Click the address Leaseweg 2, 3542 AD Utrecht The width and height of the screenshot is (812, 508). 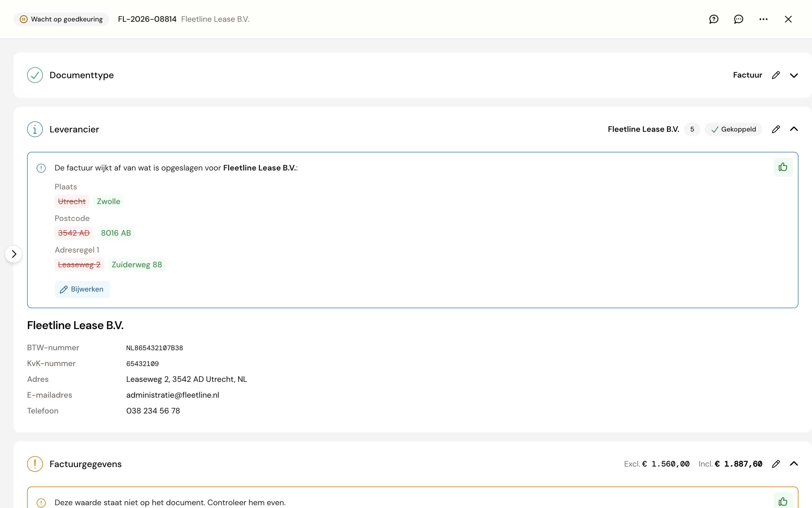pos(187,379)
